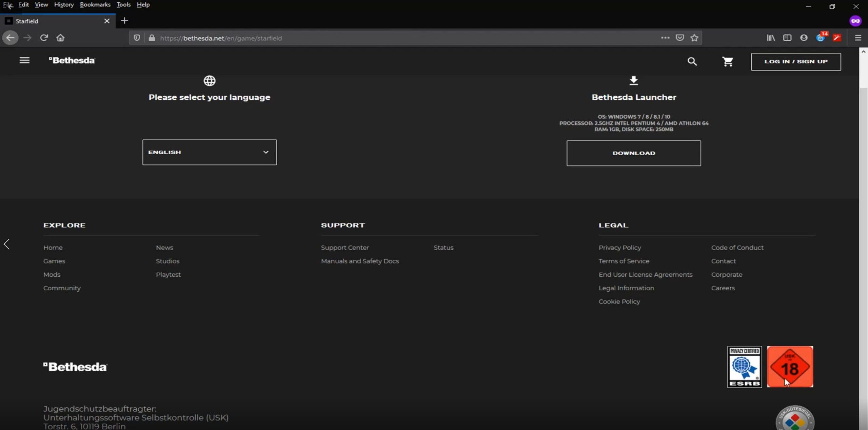The width and height of the screenshot is (868, 430).
Task: Open the Status link
Action: click(x=443, y=248)
